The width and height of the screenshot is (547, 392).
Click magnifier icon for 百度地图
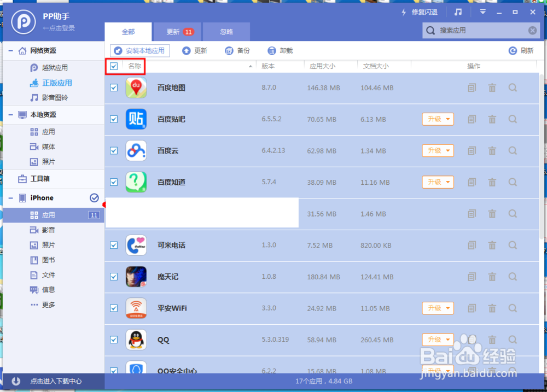pos(513,87)
